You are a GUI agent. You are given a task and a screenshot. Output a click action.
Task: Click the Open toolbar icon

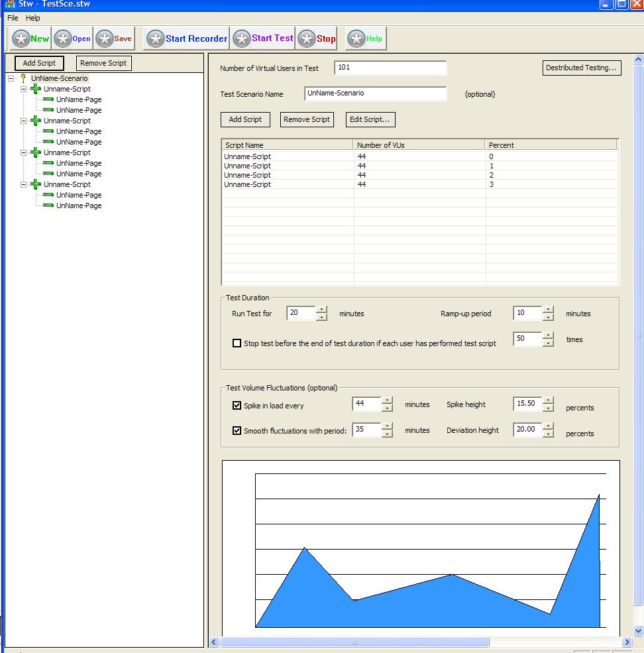point(72,38)
